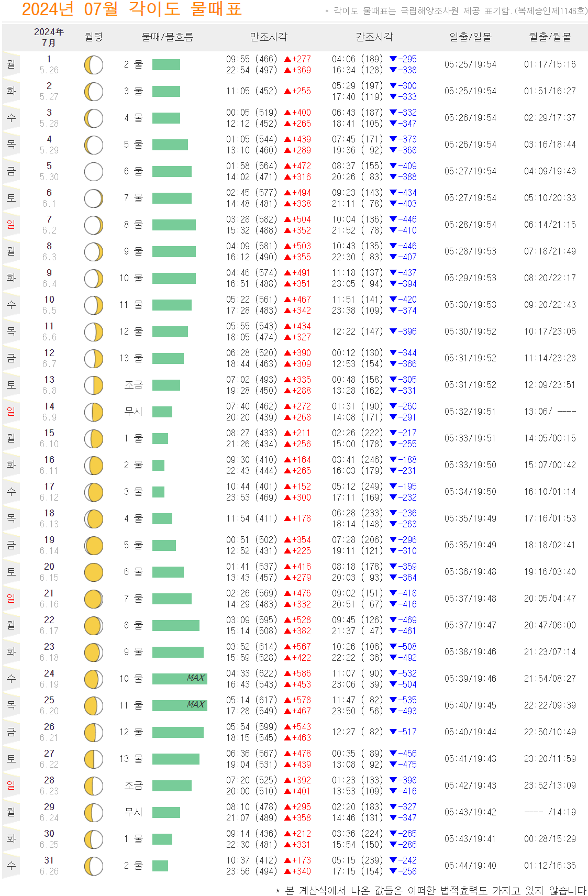Click the blue down arrow beside -295
This screenshot has width=588, height=896.
[393, 59]
